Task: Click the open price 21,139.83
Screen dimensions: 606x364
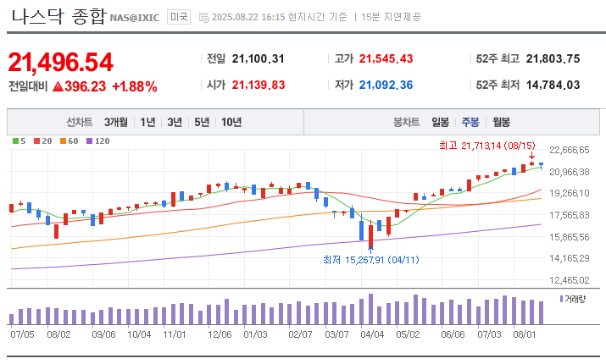Action: click(x=259, y=85)
